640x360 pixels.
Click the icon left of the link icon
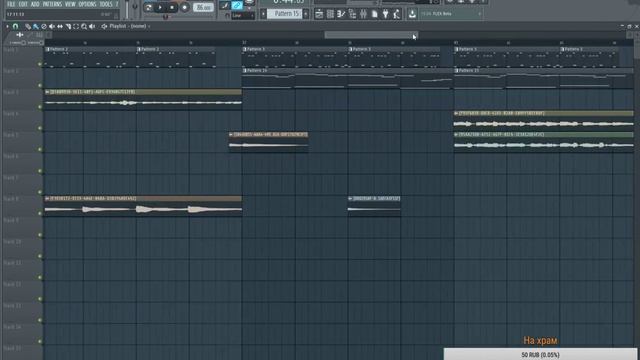pyautogui.click(x=224, y=5)
